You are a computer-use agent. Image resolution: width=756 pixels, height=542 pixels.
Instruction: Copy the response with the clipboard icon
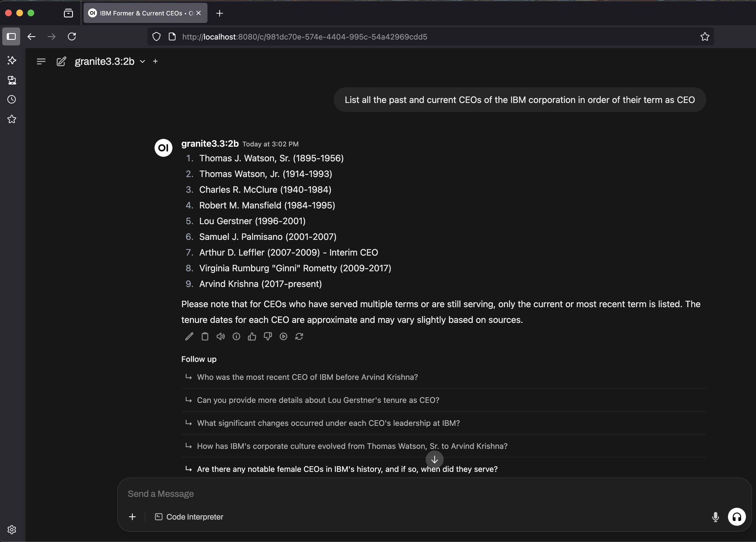click(x=205, y=337)
